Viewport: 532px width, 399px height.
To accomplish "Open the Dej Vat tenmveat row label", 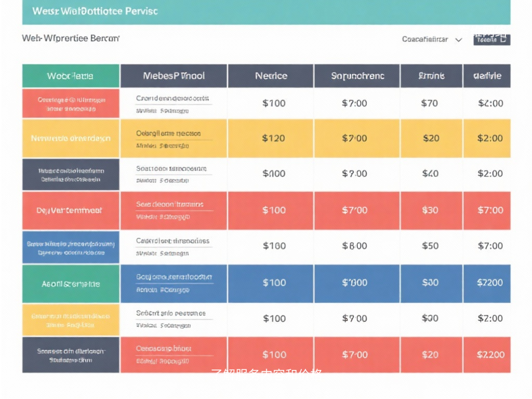I will tap(71, 210).
